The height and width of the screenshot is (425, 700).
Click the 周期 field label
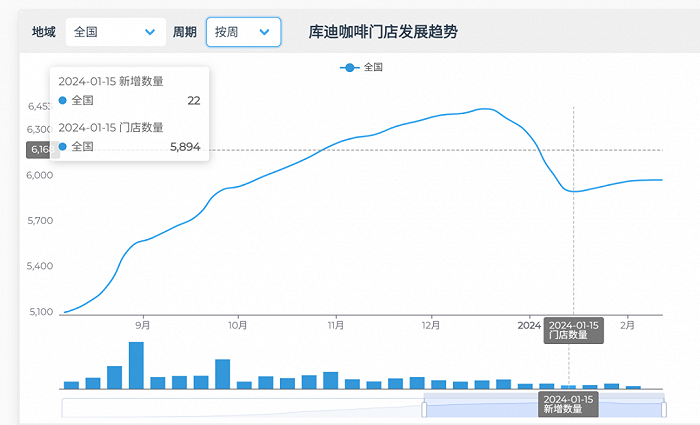[x=185, y=32]
